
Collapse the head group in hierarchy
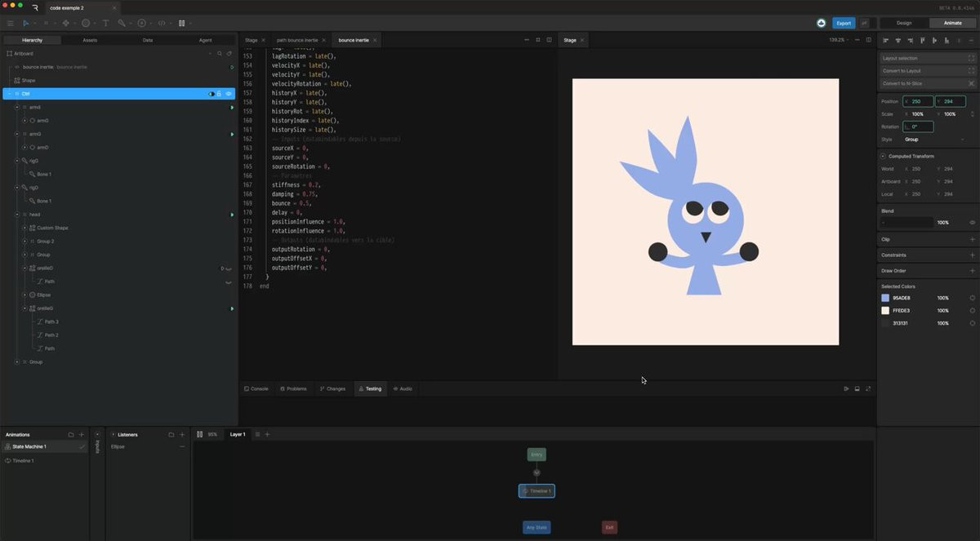tap(17, 215)
